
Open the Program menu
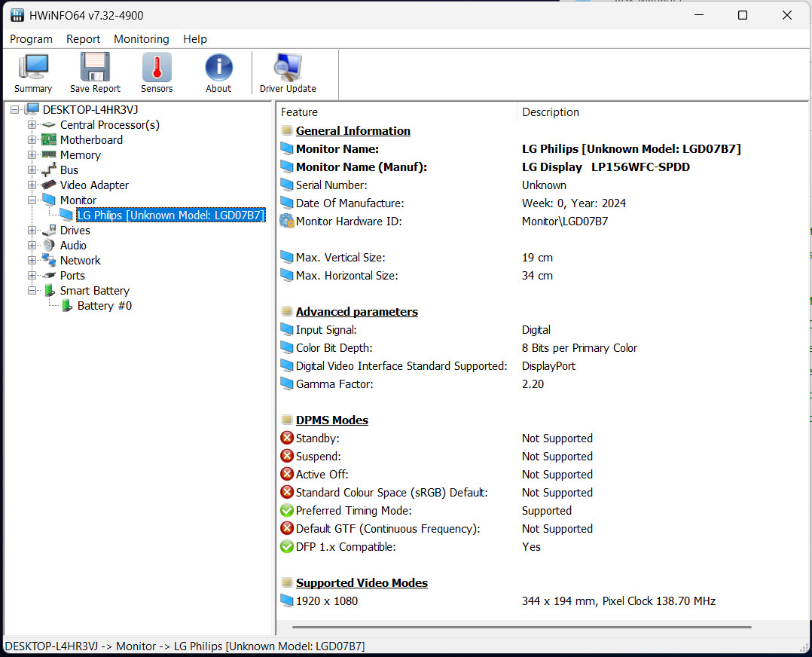click(x=31, y=39)
